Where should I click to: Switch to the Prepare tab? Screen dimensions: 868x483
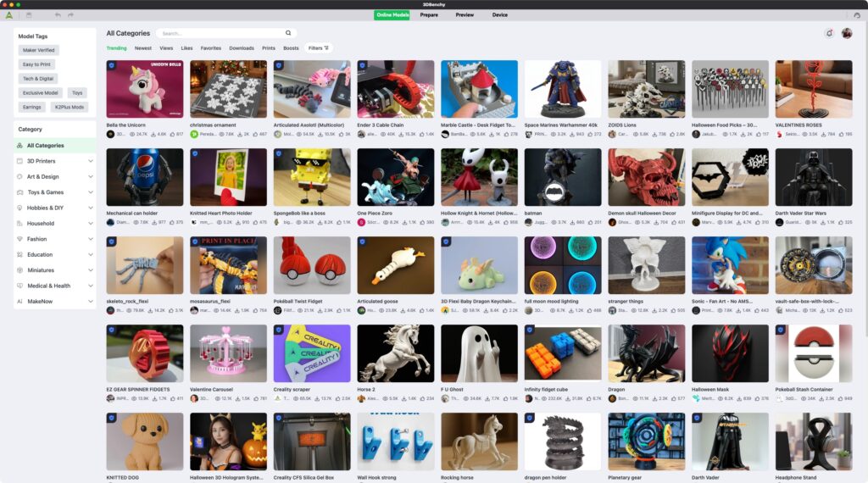[x=429, y=14]
